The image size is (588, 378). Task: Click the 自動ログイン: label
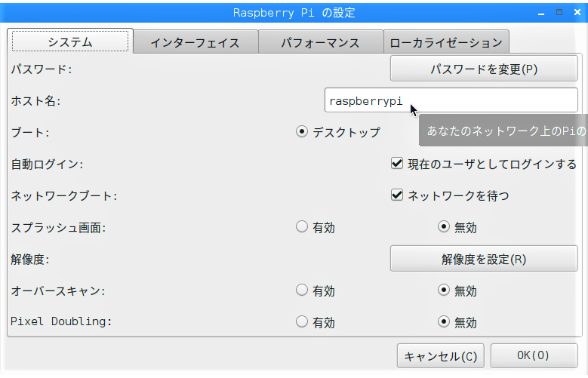tap(47, 164)
